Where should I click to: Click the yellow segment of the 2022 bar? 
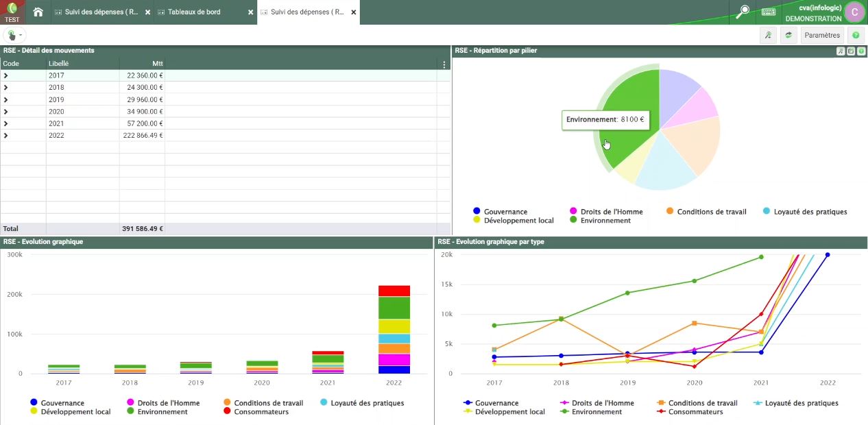[x=394, y=327]
